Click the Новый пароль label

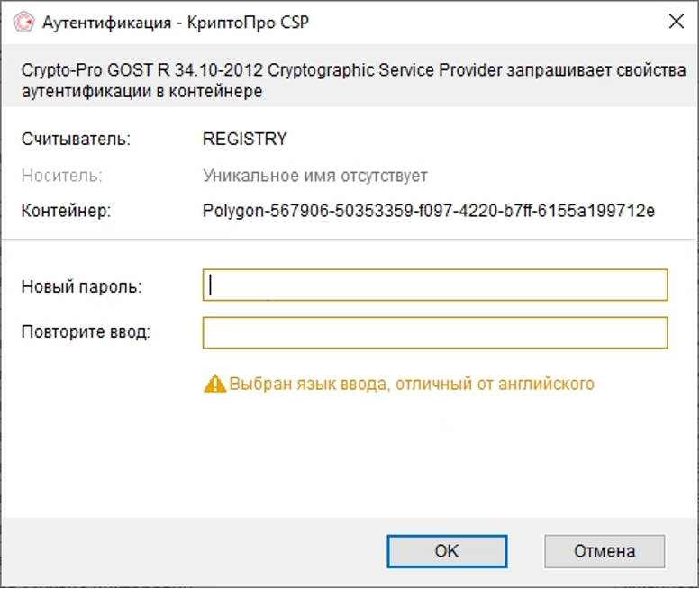[82, 286]
